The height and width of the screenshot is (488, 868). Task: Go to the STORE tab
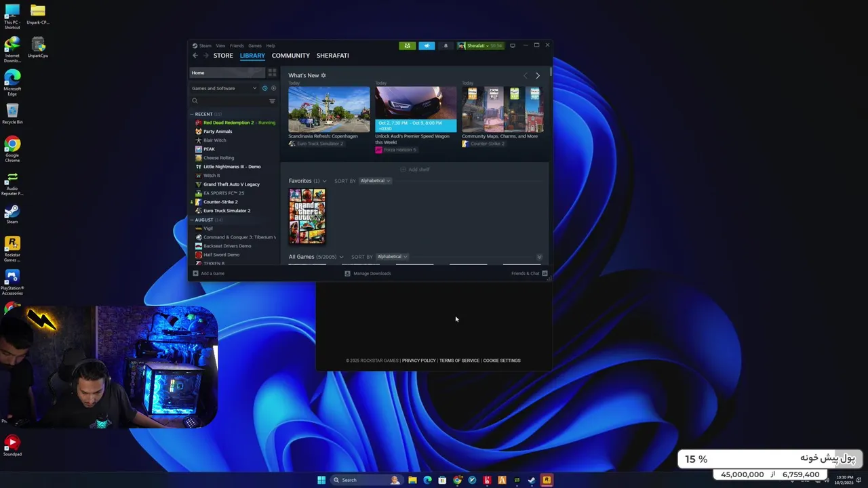pos(223,56)
